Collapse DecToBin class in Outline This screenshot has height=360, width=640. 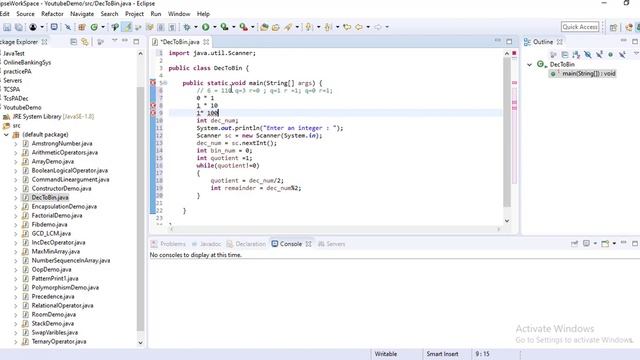click(x=529, y=64)
